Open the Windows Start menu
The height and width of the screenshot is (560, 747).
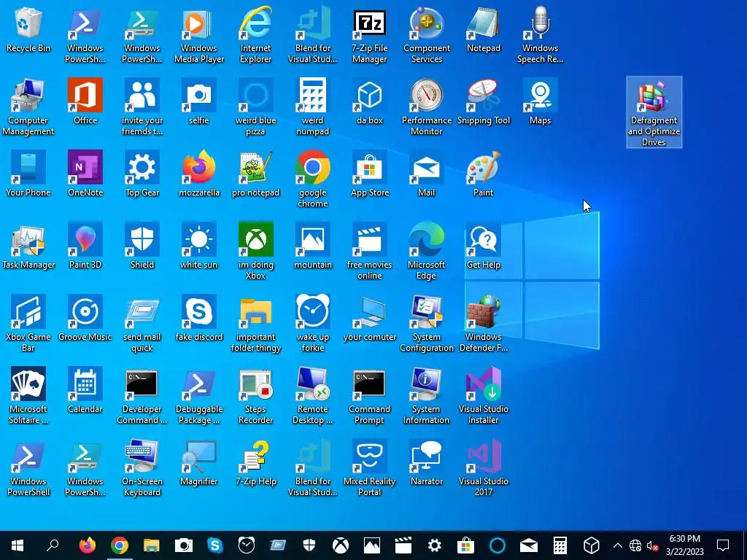(x=18, y=545)
